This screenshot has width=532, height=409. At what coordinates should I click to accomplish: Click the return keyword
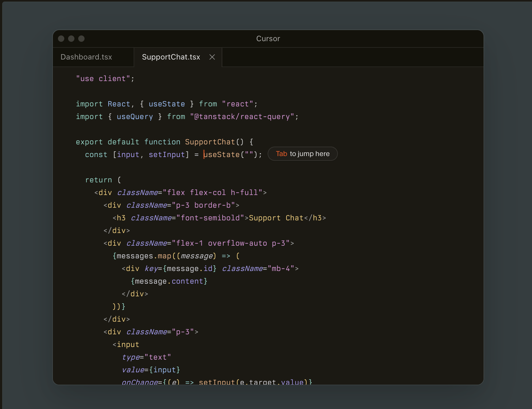[98, 180]
